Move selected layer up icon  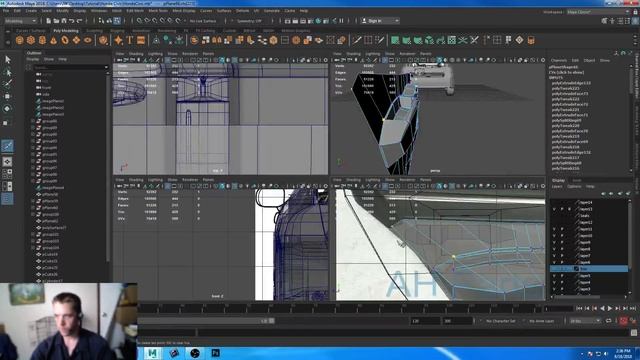click(x=603, y=193)
